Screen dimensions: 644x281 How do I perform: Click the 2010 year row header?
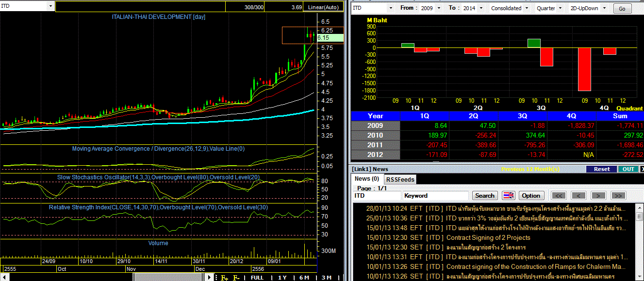tap(375, 135)
